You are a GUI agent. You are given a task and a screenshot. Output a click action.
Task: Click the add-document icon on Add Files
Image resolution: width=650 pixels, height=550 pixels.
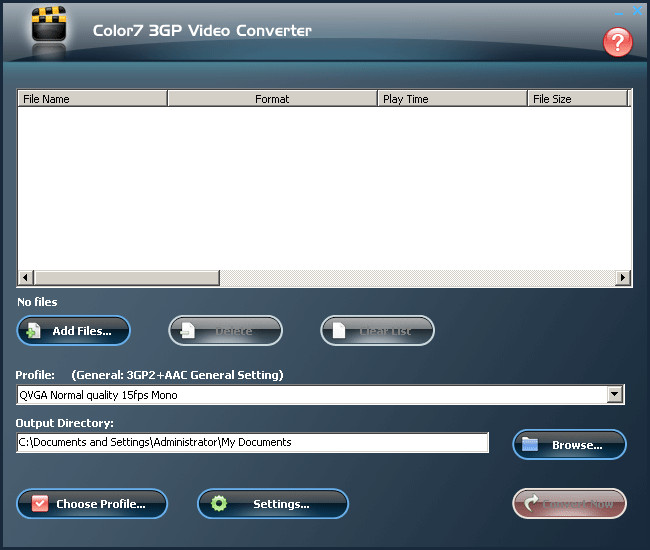(33, 331)
